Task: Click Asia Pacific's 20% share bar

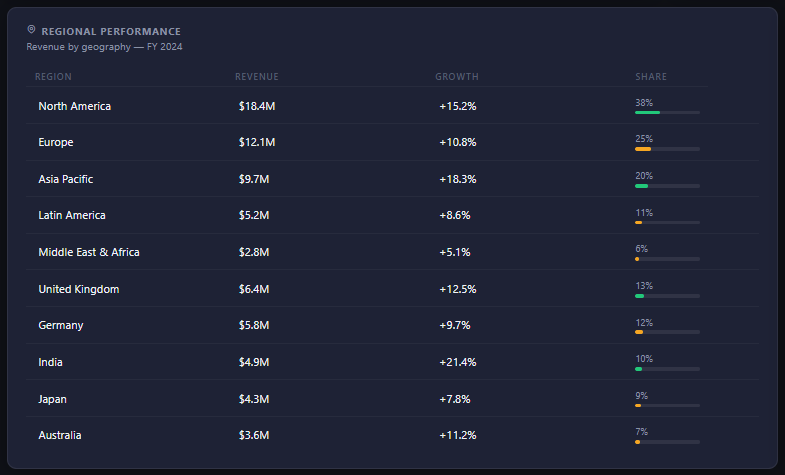Action: pos(667,186)
